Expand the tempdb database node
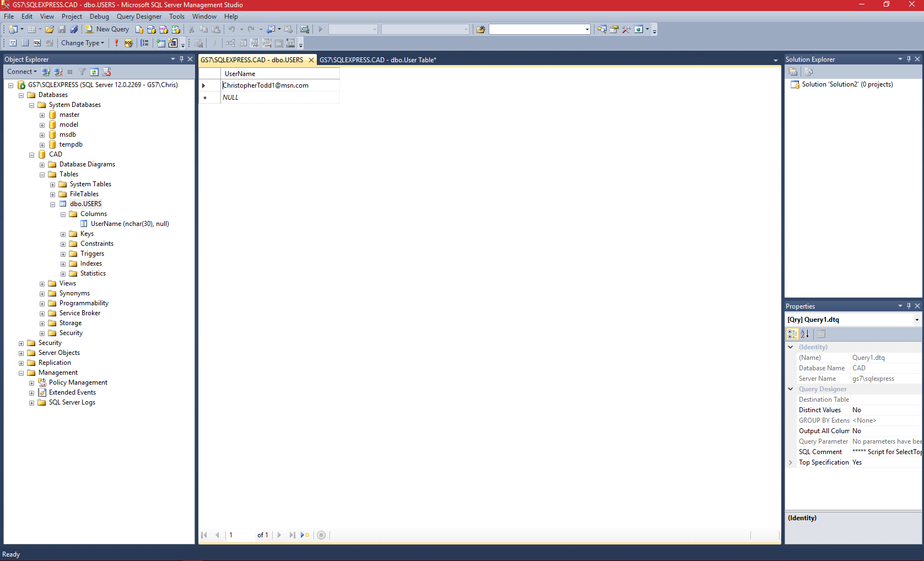Image resolution: width=924 pixels, height=561 pixels. (42, 145)
